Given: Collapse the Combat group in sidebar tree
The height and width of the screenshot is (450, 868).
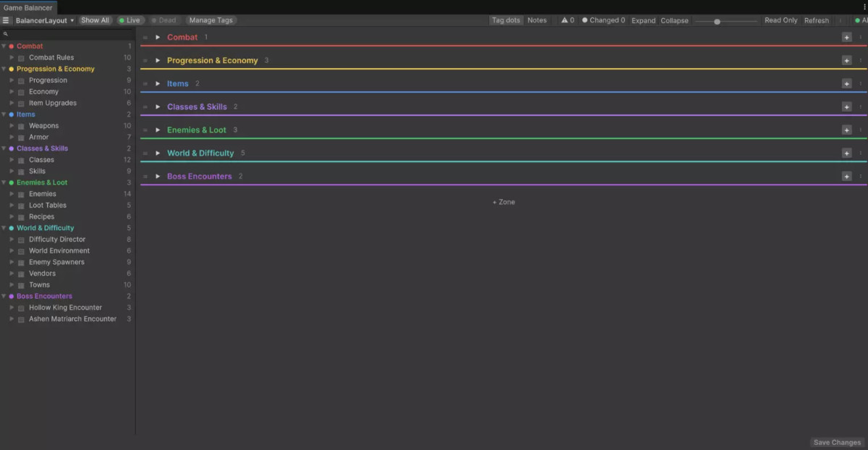Looking at the screenshot, I should 4,46.
